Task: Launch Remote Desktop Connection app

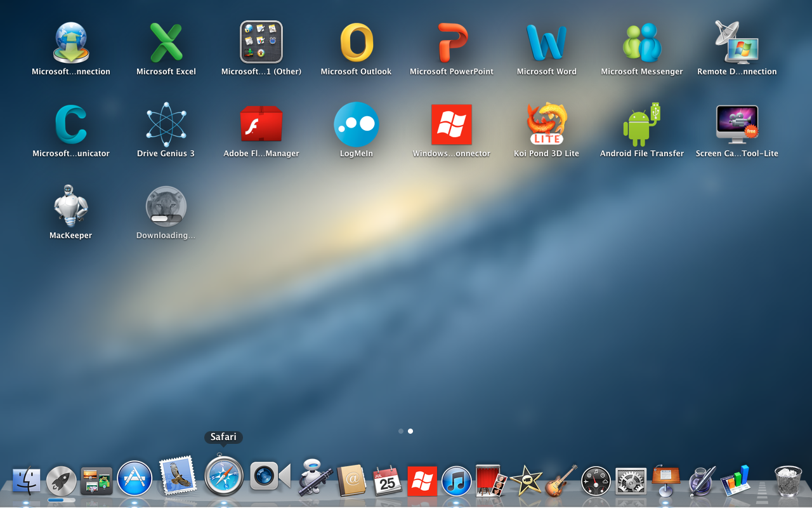Action: [737, 43]
